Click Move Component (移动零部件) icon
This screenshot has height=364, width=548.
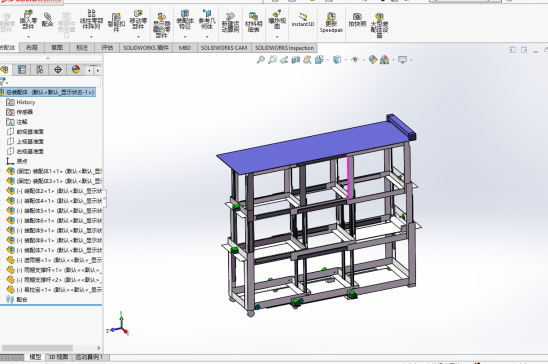(x=138, y=14)
